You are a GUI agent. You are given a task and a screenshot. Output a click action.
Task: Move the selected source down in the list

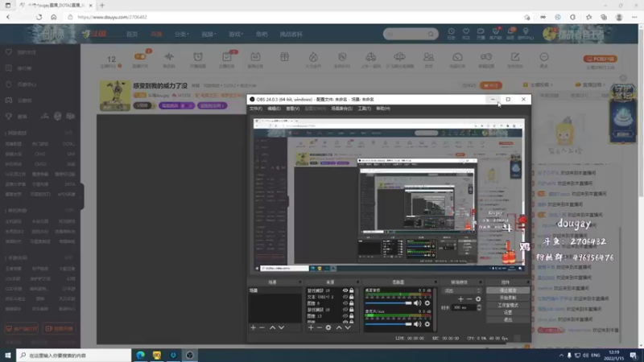tap(348, 327)
